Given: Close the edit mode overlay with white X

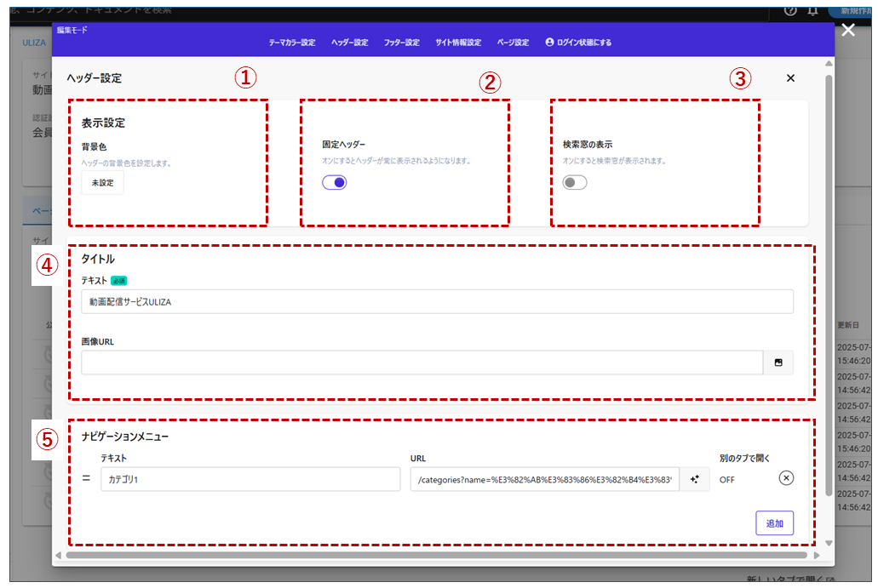Looking at the screenshot, I should click(847, 31).
